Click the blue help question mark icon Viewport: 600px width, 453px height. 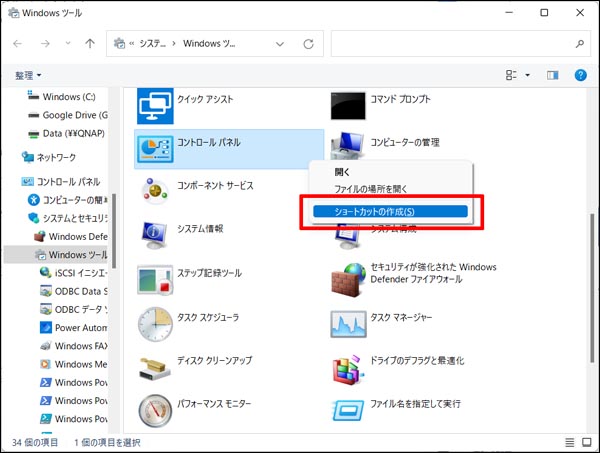pos(579,75)
